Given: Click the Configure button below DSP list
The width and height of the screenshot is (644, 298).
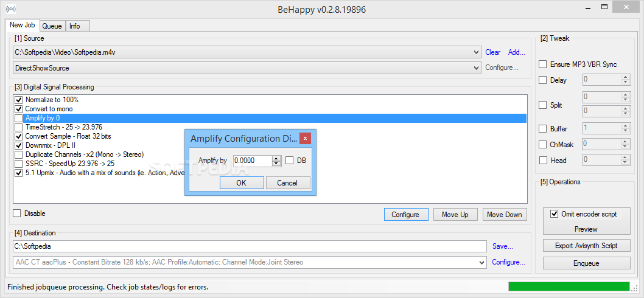Looking at the screenshot, I should [405, 214].
